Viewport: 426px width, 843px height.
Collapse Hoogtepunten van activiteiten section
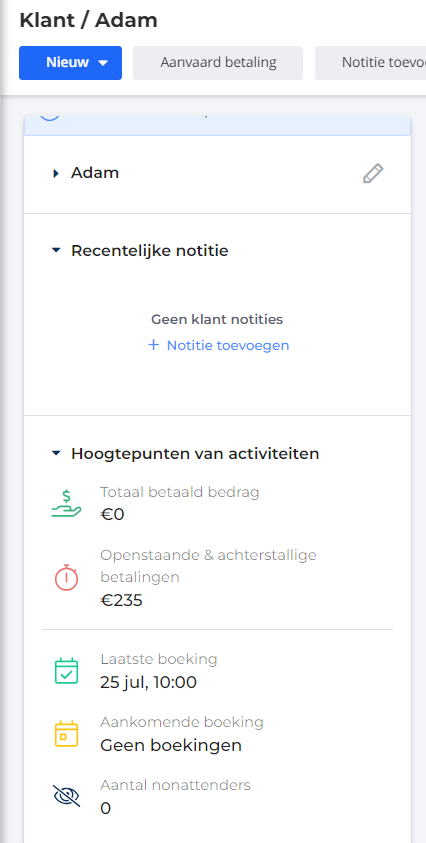click(x=56, y=454)
